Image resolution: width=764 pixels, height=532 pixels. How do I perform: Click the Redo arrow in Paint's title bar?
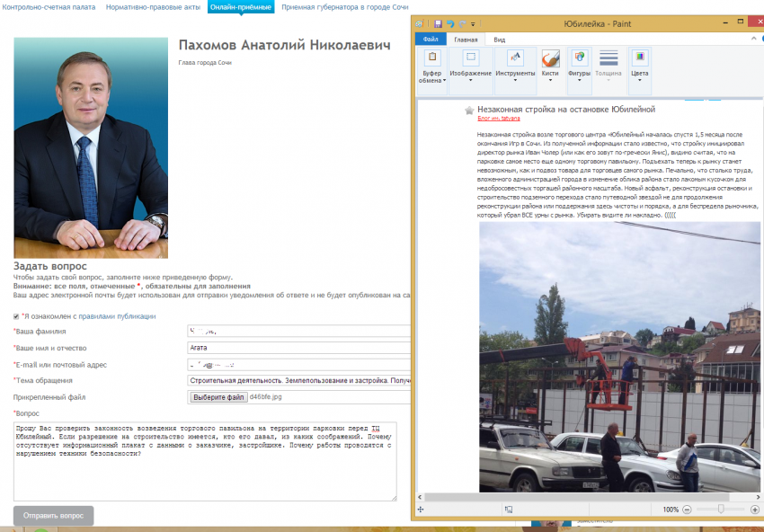(461, 23)
